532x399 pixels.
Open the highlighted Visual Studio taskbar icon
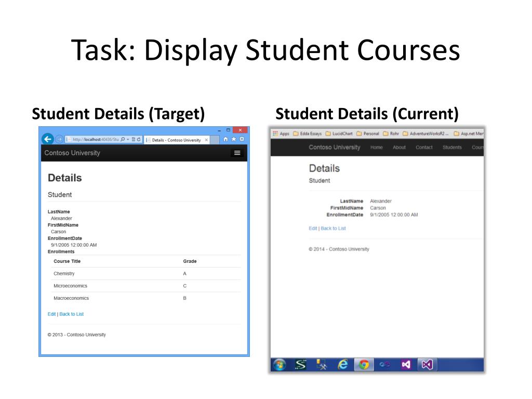[x=427, y=365]
